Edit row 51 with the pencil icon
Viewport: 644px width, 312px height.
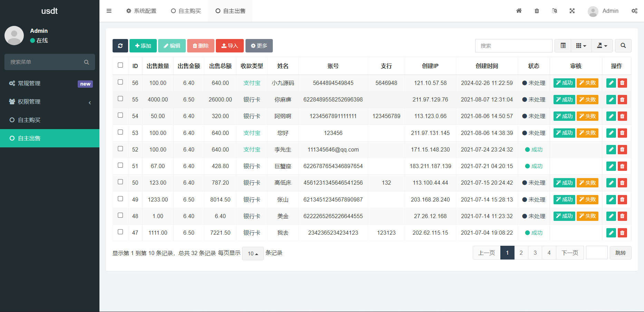click(611, 166)
